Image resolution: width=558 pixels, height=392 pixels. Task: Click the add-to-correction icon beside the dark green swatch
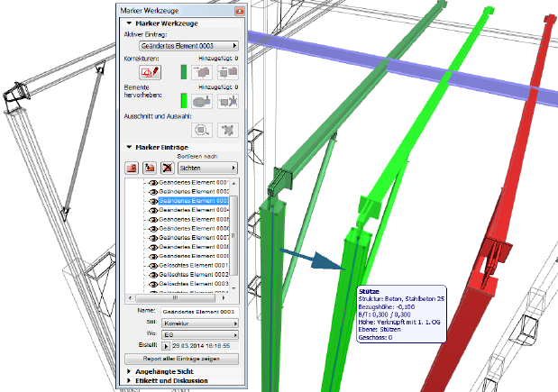[202, 71]
